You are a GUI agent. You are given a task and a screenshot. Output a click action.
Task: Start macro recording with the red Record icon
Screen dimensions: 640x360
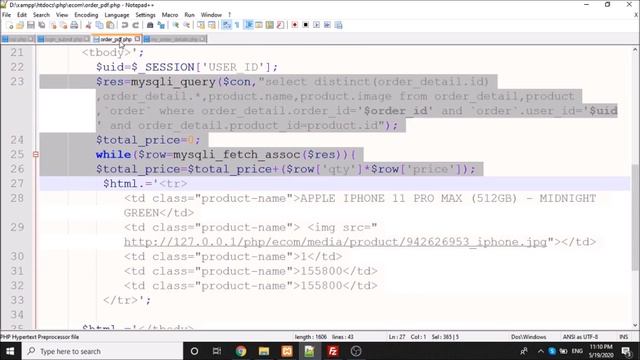(x=295, y=25)
